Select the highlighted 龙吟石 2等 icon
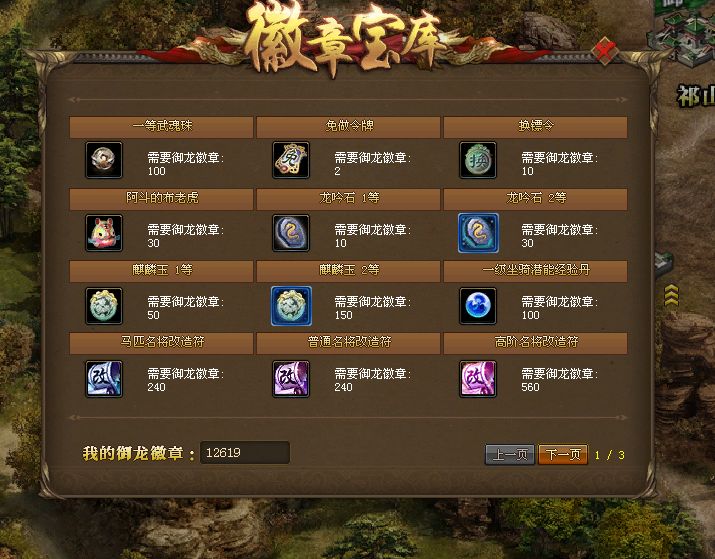Viewport: 715px width, 559px height. click(478, 233)
